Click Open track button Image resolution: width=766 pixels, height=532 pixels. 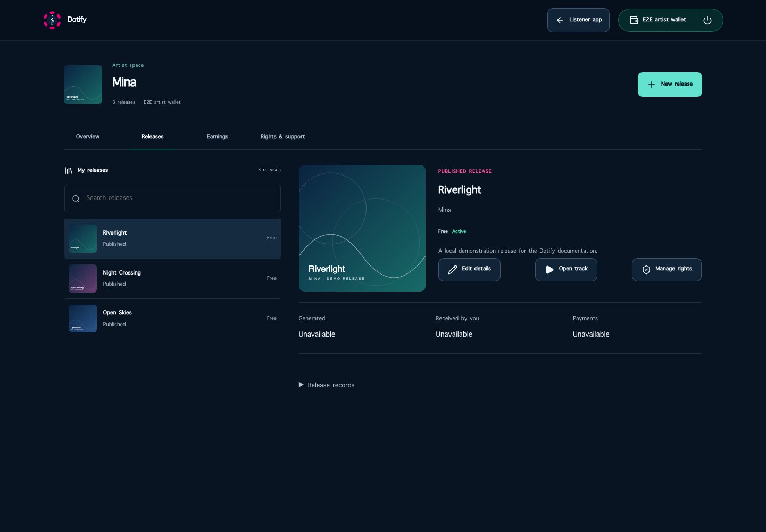pos(566,270)
